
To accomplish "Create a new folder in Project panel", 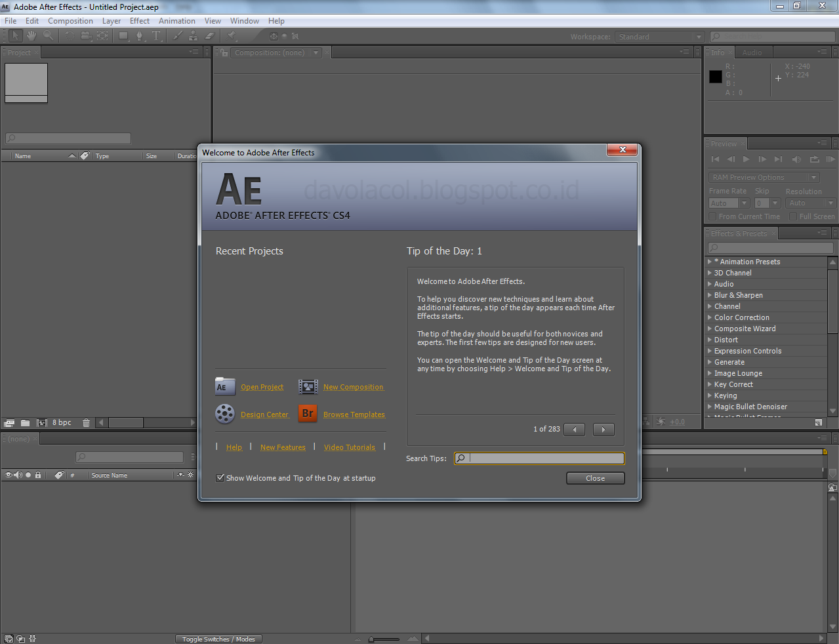I will 25,423.
